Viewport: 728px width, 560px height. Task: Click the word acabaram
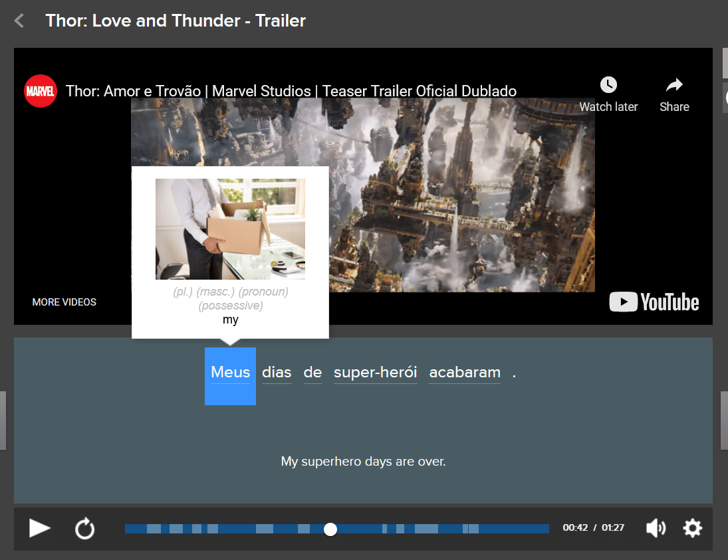465,373
